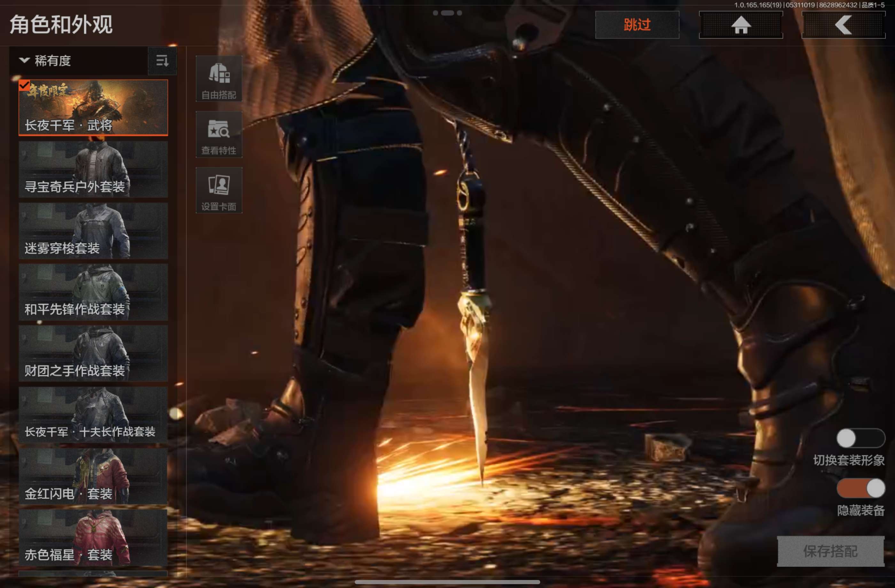This screenshot has width=895, height=588.
Task: Pick the 和平先锋作战套装 outfit
Action: (93, 292)
